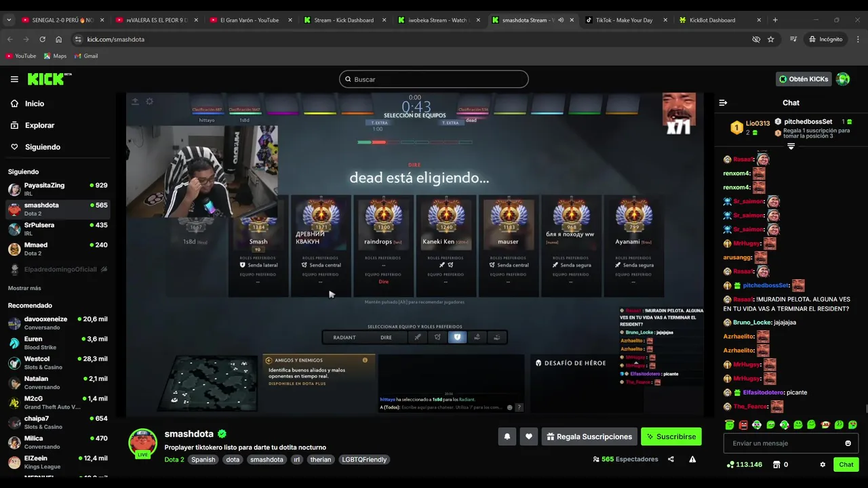Open SrPulsera followed channel
This screenshot has height=488, width=868.
pyautogui.click(x=58, y=228)
